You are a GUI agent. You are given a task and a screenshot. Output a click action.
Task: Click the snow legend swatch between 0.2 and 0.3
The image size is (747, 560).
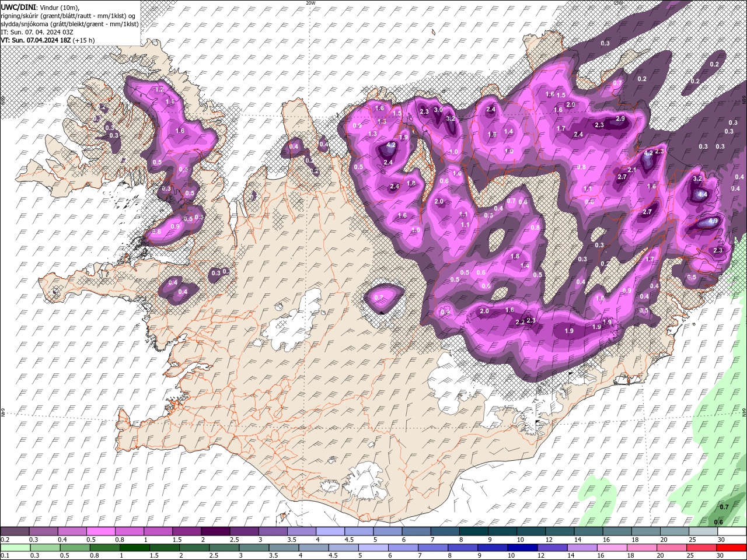click(x=15, y=531)
